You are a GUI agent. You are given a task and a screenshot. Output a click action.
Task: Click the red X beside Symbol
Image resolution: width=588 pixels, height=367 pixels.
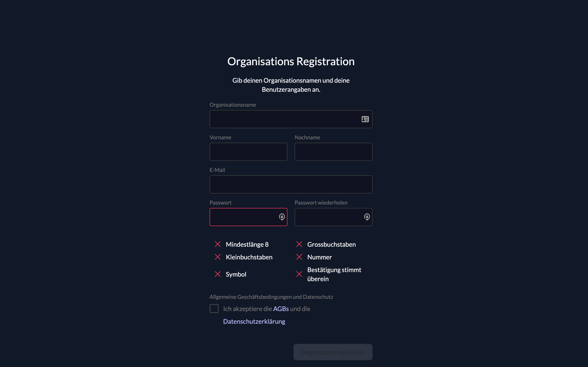tap(218, 274)
